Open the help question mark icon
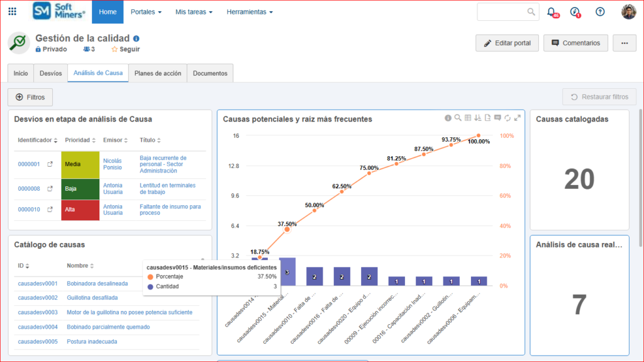644x362 pixels. click(x=600, y=11)
